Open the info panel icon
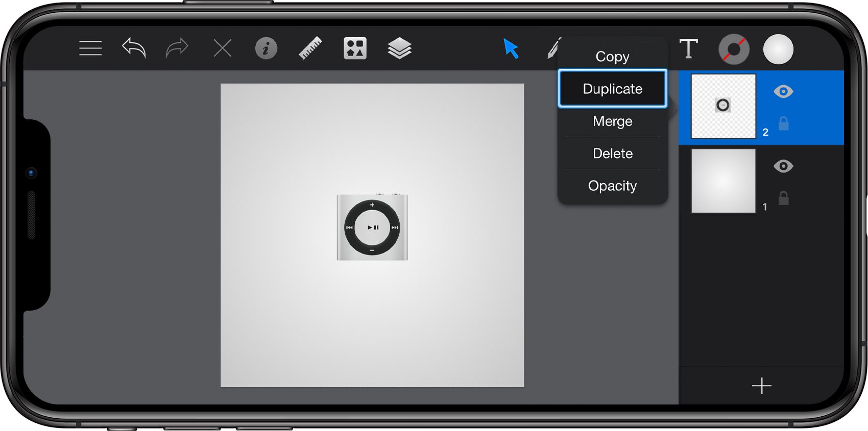The height and width of the screenshot is (431, 868). click(266, 48)
